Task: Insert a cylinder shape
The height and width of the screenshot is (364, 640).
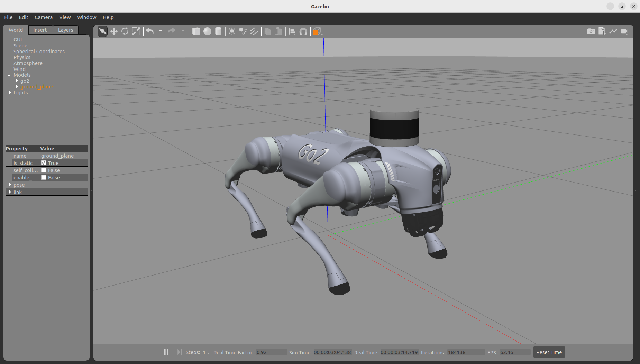Action: coord(218,31)
